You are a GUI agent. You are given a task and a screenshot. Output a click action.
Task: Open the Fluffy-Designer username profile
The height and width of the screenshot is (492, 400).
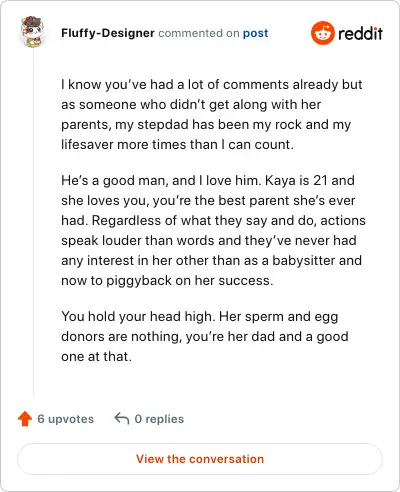click(x=108, y=33)
